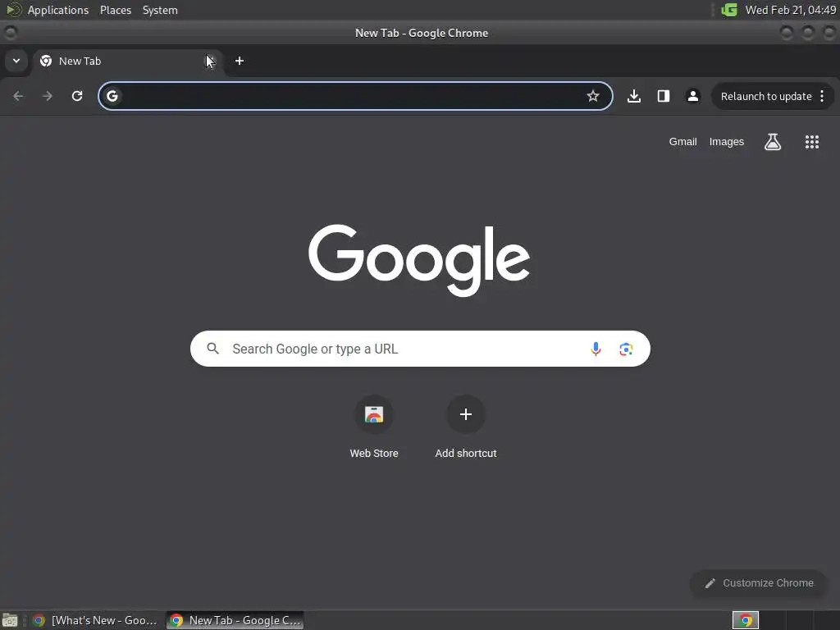Screen dimensions: 840x630
Task: Reload the current page
Action: coord(77,96)
